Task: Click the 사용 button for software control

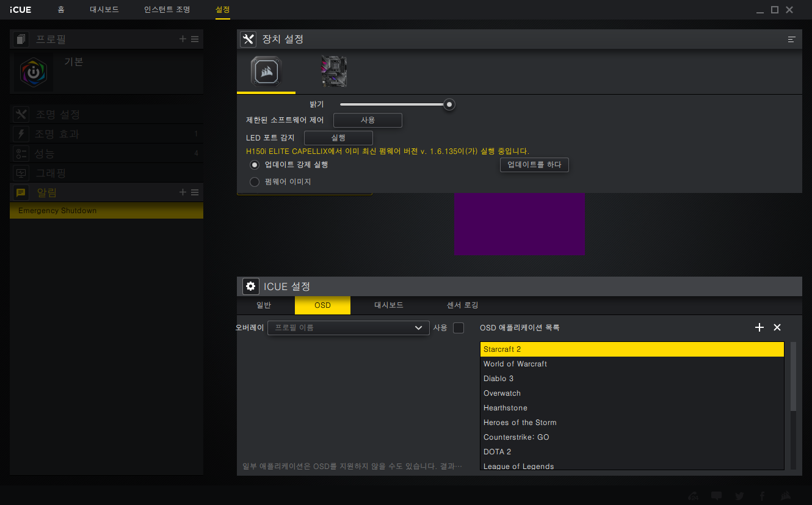Action: pos(368,120)
